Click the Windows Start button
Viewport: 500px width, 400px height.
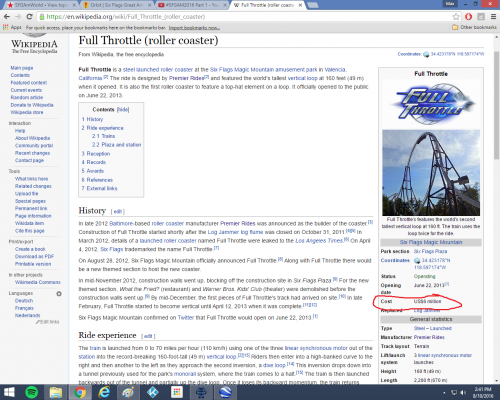9,392
